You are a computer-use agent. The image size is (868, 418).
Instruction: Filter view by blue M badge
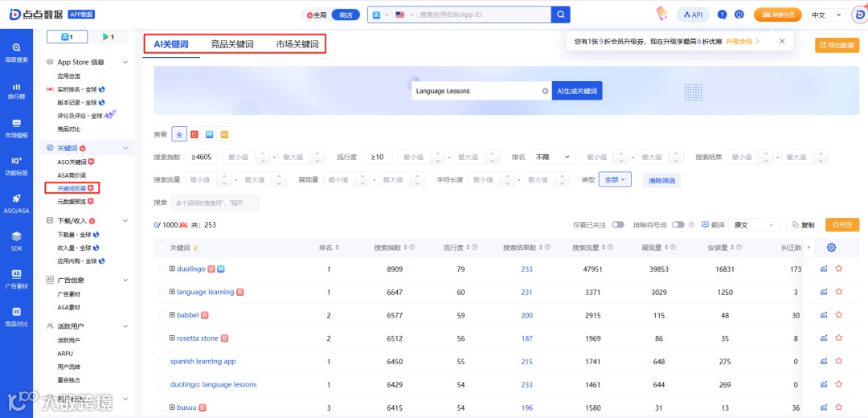click(x=209, y=134)
